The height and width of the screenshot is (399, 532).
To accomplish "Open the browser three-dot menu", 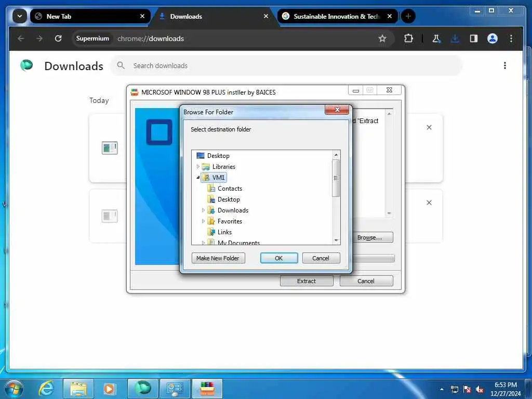I will click(511, 38).
